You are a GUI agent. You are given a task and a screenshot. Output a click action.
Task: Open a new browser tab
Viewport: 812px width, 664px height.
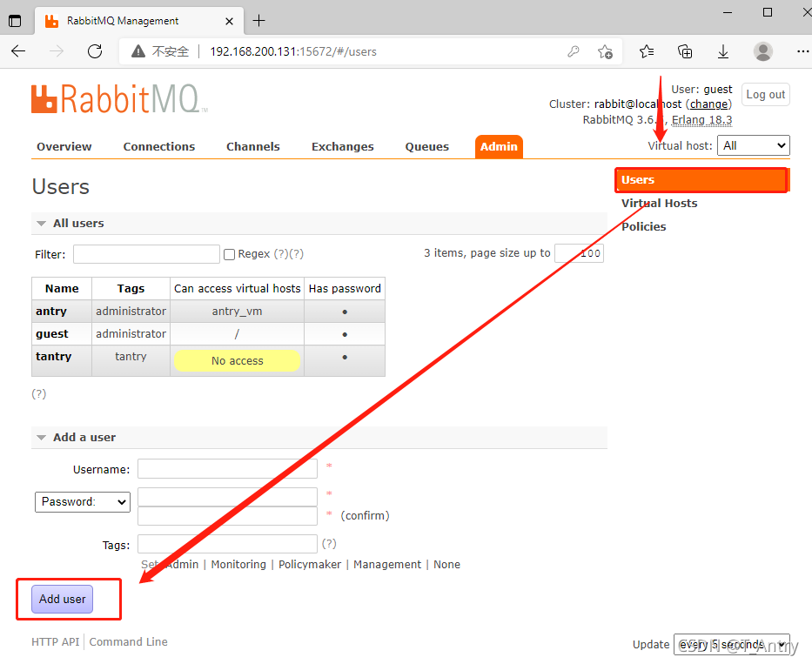point(259,21)
